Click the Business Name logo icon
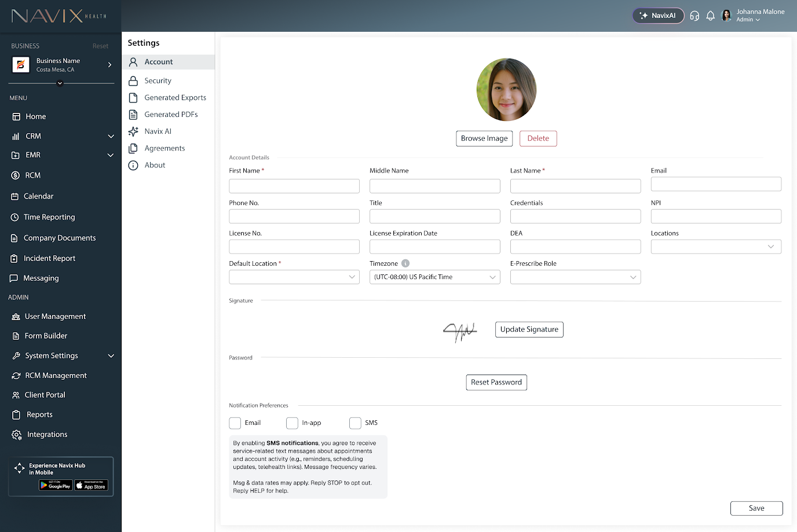 [21, 65]
